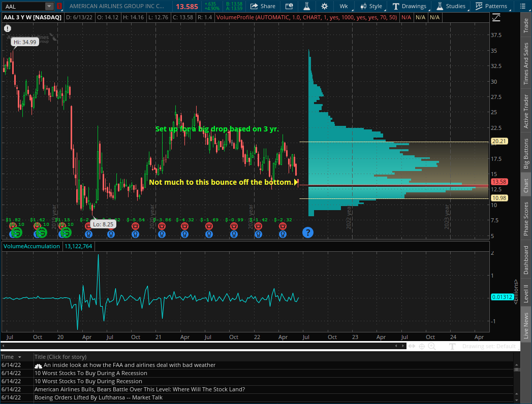The width and height of the screenshot is (532, 404).
Task: Open the Share menu
Action: click(x=261, y=6)
